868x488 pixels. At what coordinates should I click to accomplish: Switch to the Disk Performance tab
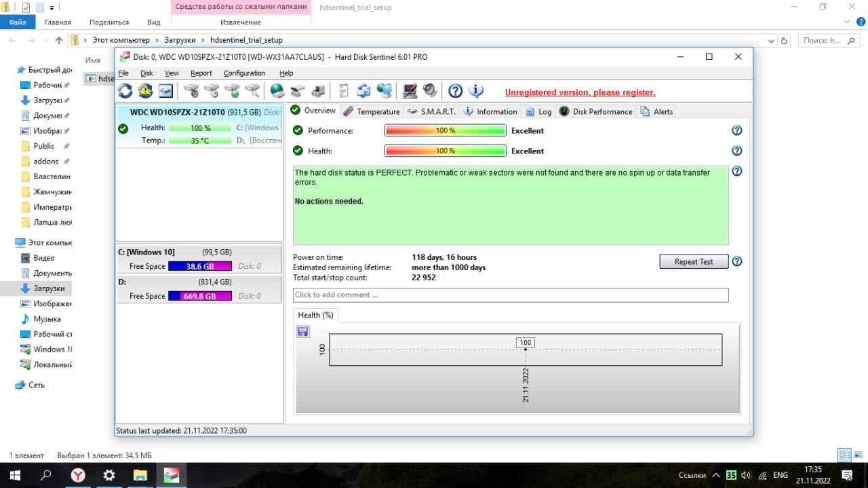(x=596, y=111)
